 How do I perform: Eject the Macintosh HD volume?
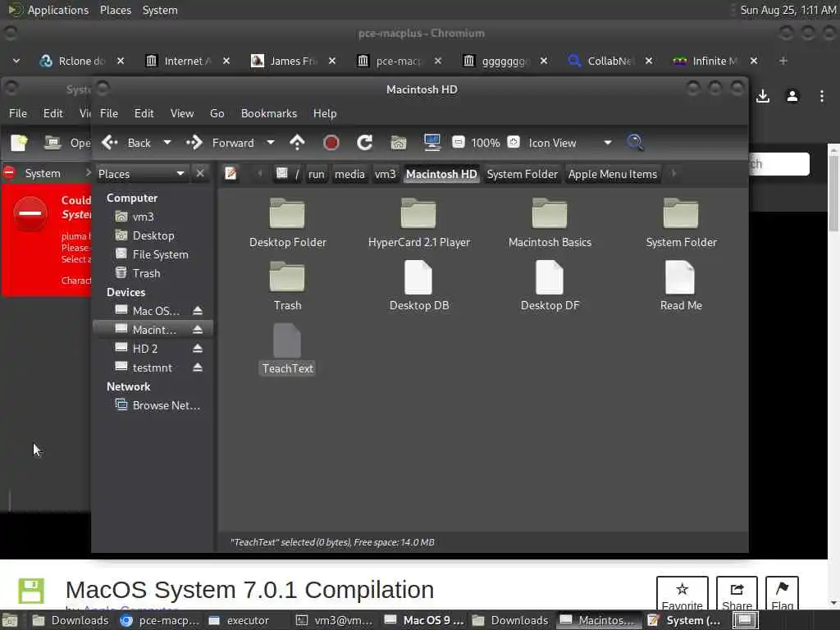pos(198,330)
